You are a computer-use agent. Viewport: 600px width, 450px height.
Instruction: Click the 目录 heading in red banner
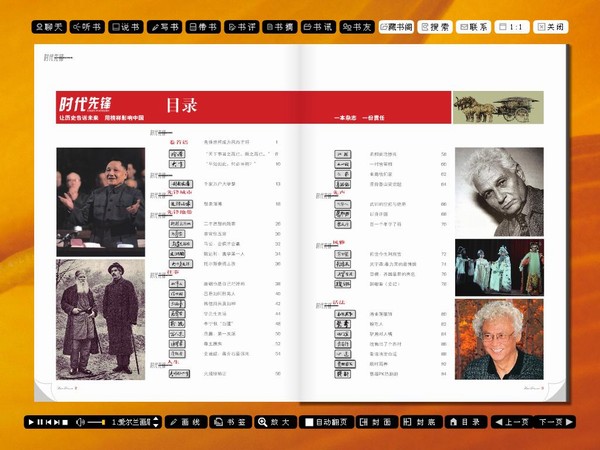[x=182, y=105]
